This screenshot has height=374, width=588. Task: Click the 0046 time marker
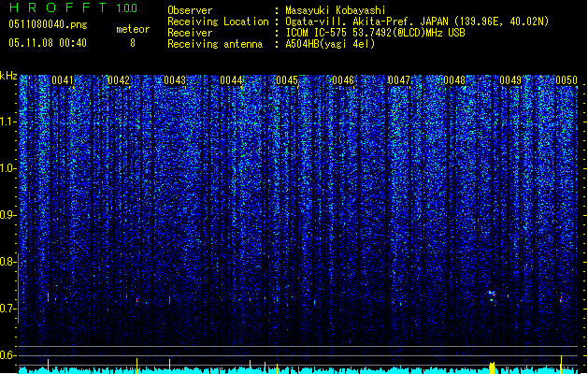coord(343,80)
